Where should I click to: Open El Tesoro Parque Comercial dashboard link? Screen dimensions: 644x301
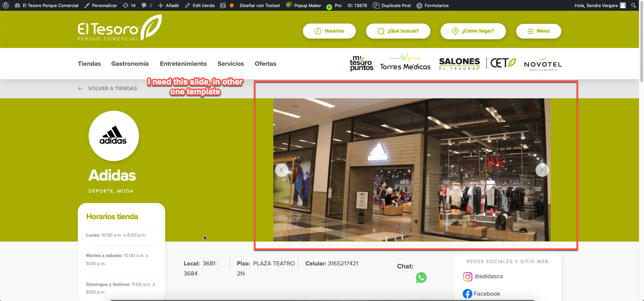[x=47, y=5]
